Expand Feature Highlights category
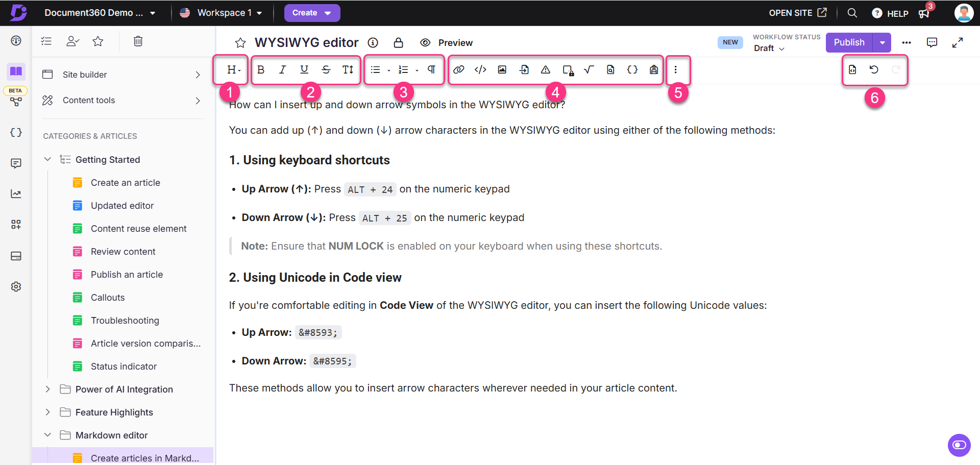 click(47, 412)
